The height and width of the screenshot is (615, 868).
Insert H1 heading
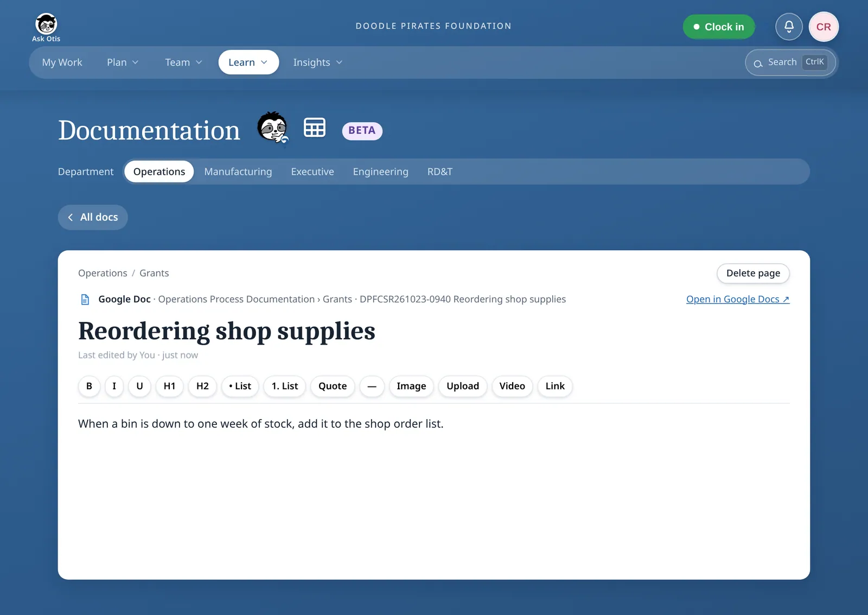[169, 386]
